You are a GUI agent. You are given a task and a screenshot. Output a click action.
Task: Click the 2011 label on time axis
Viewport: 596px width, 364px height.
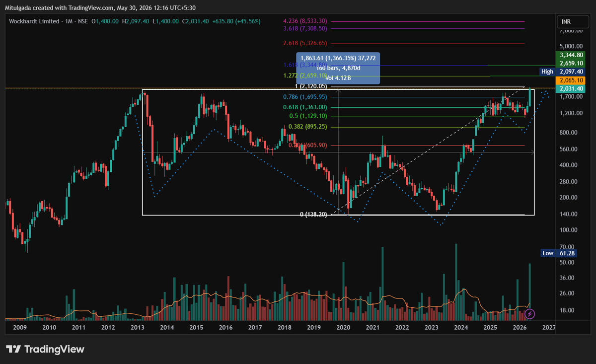pyautogui.click(x=78, y=328)
